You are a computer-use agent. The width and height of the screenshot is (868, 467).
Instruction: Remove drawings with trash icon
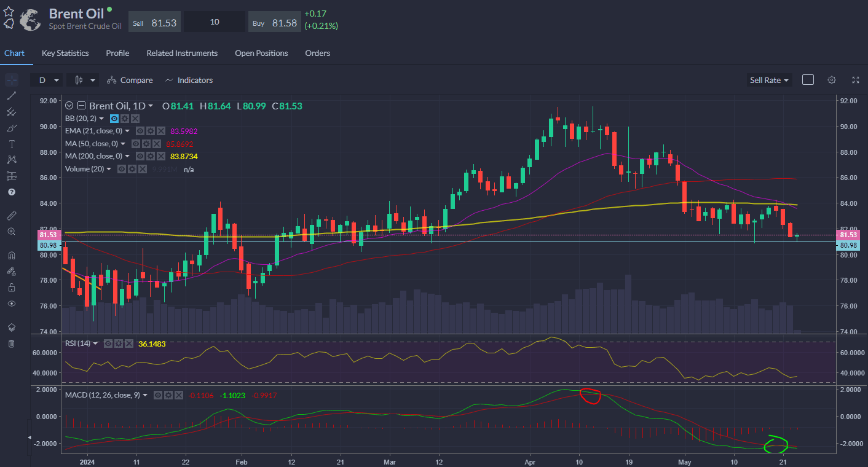[11, 343]
